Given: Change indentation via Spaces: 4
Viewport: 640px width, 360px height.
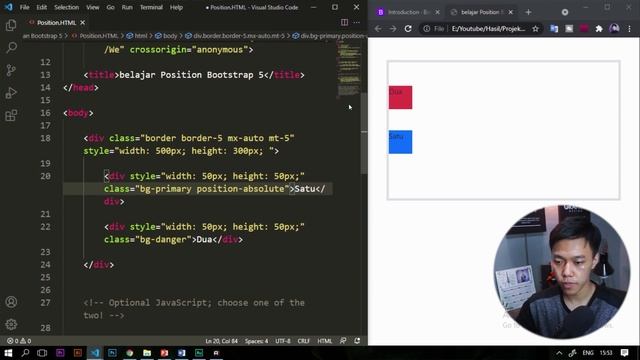Looking at the screenshot, I should [256, 341].
